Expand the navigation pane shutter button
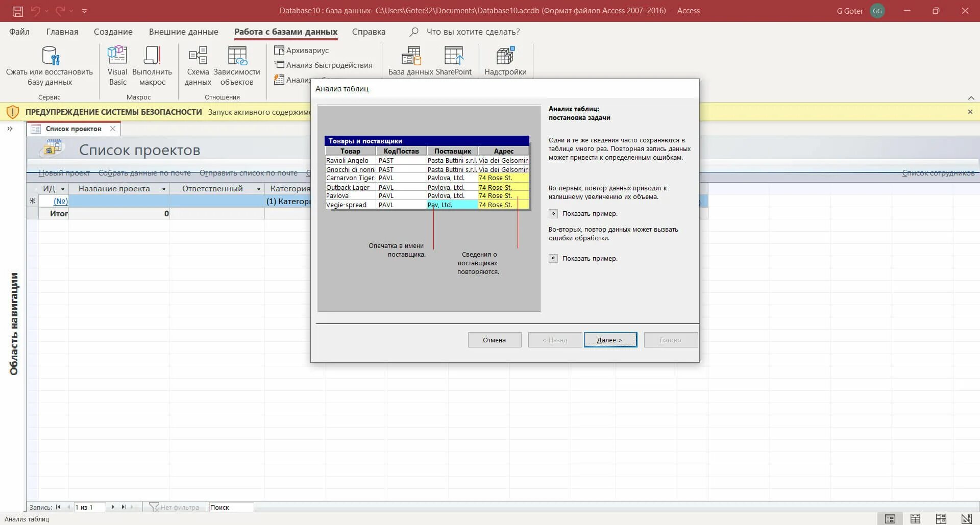Viewport: 980px width, 525px height. (10, 129)
